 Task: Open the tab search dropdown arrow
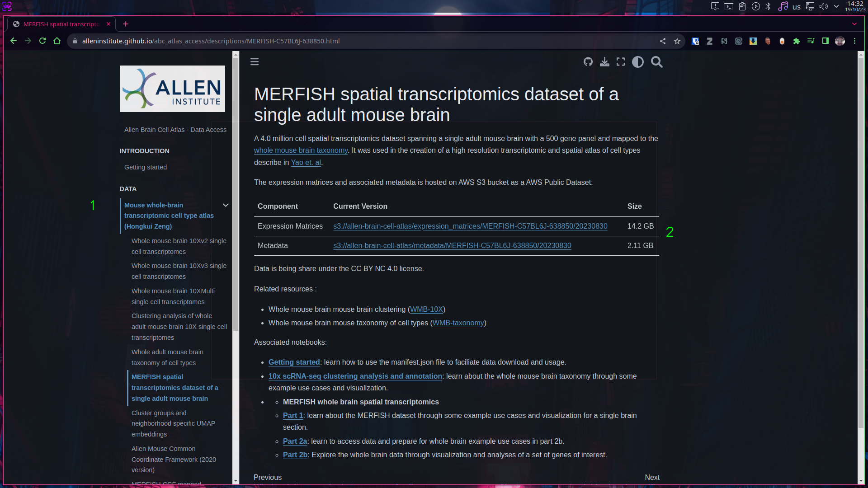[x=854, y=24]
